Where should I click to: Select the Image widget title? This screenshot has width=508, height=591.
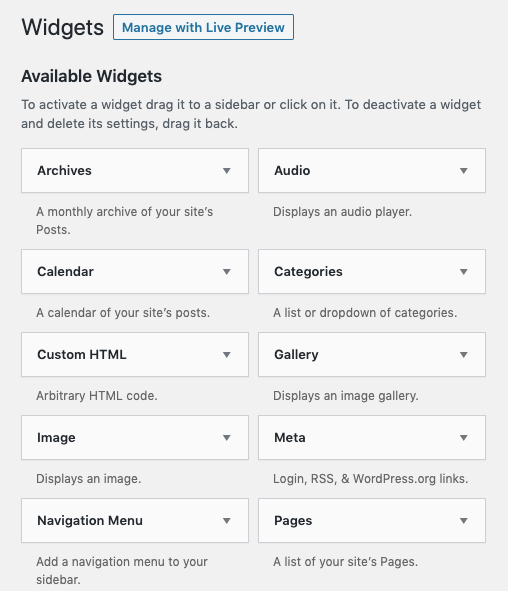coord(56,437)
